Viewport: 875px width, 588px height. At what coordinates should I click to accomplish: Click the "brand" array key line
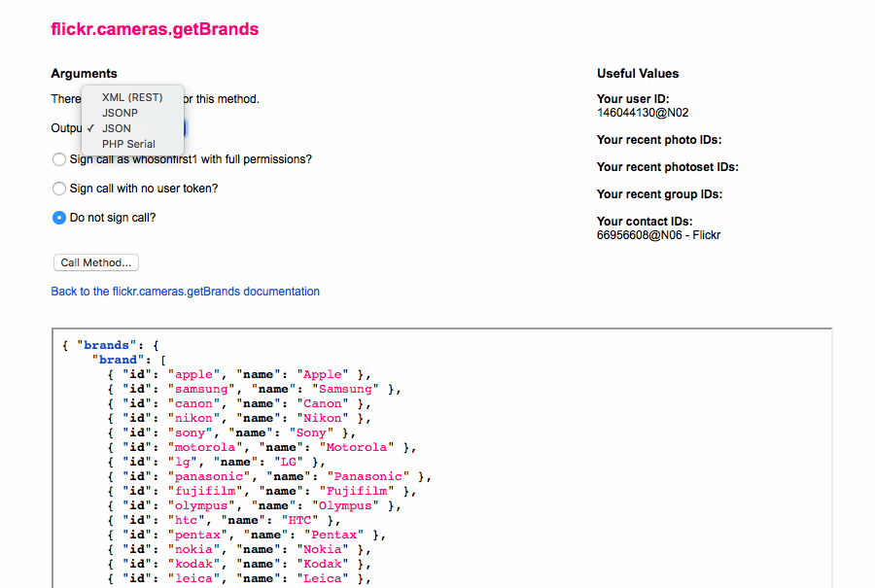129,360
